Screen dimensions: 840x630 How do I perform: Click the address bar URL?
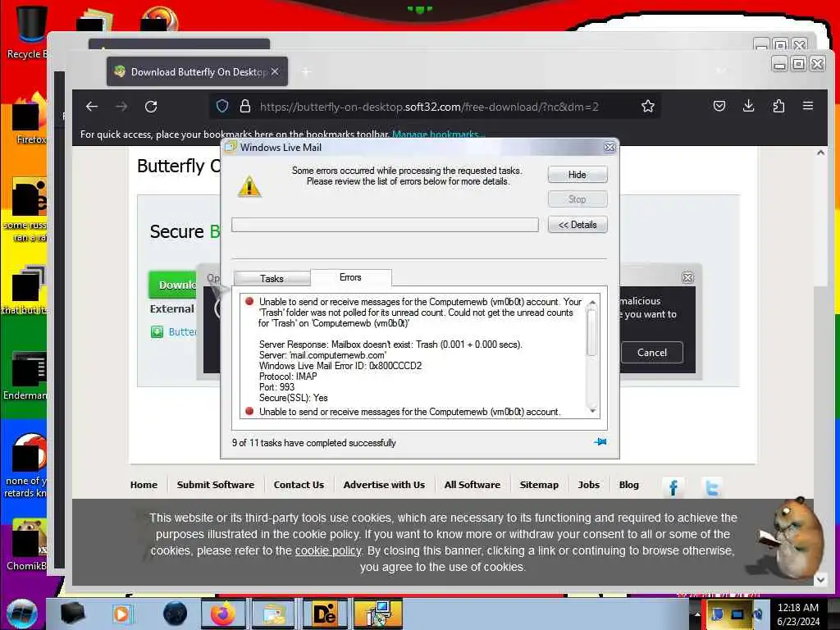pos(429,107)
